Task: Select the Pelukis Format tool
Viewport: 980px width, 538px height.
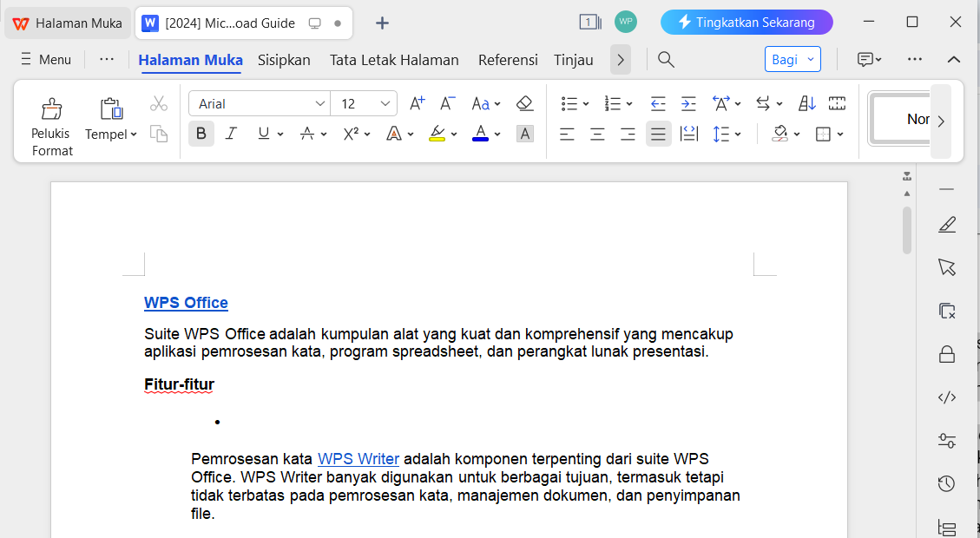Action: [50, 121]
